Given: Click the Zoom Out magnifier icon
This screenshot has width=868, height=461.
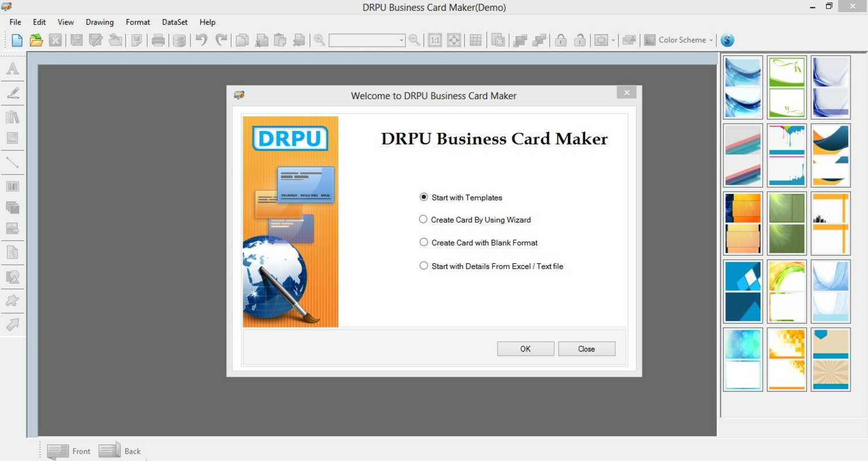Looking at the screenshot, I should (x=414, y=40).
